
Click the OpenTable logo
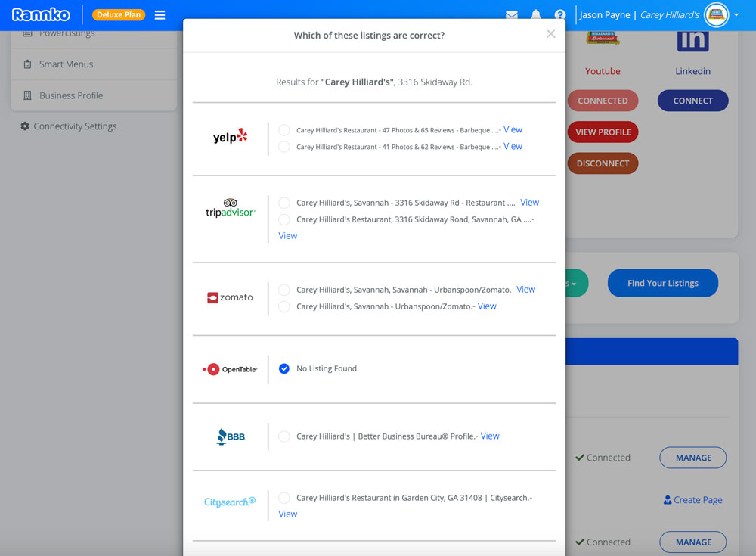tap(230, 369)
